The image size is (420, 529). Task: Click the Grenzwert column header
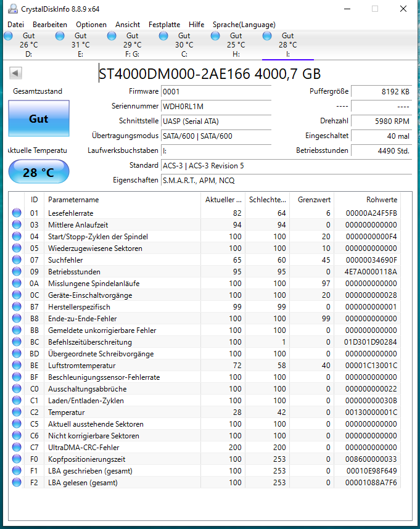pos(311,200)
